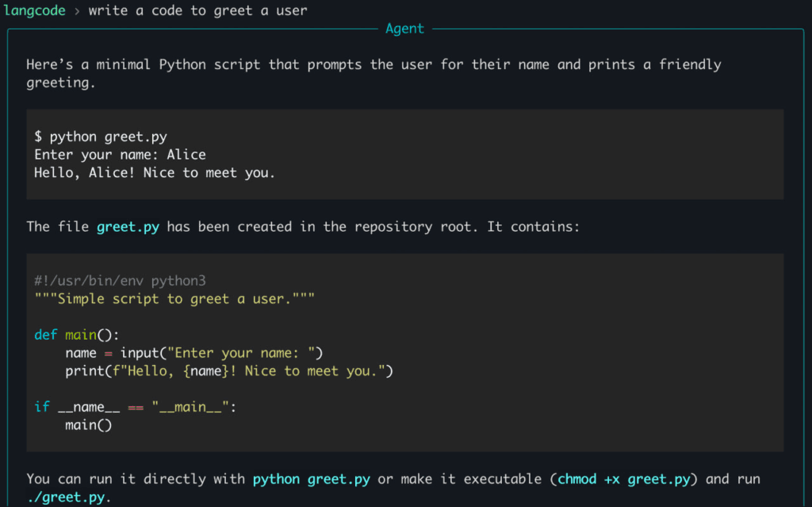
Task: Click the highlighted greet.py in 'The file' sentence
Action: pyautogui.click(x=128, y=227)
